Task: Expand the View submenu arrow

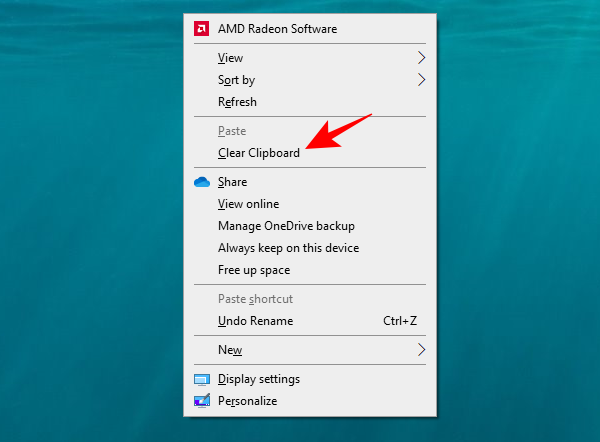Action: (421, 58)
